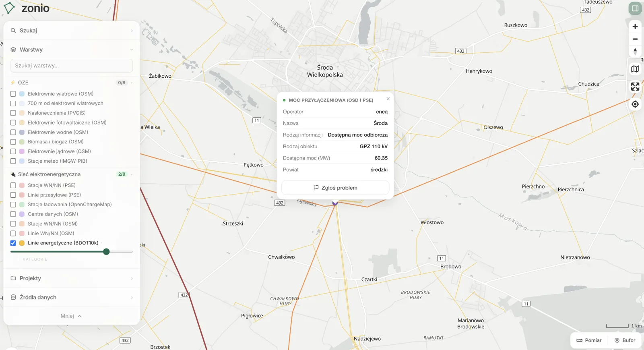
Task: Click the Szukaj warstwy input field
Action: (72, 66)
